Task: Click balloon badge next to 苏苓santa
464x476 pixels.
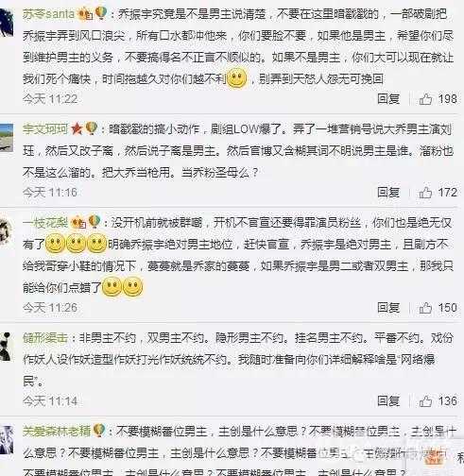Action: click(101, 13)
